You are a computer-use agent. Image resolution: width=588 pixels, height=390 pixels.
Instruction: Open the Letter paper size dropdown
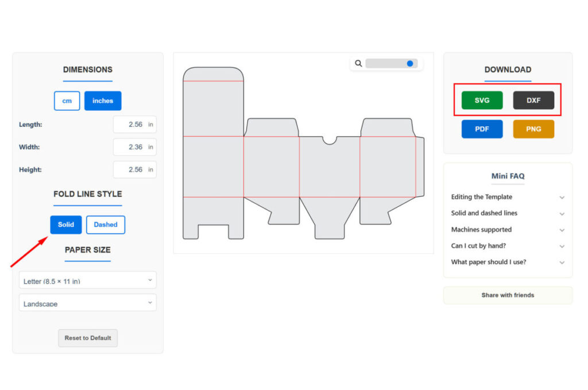tap(88, 280)
